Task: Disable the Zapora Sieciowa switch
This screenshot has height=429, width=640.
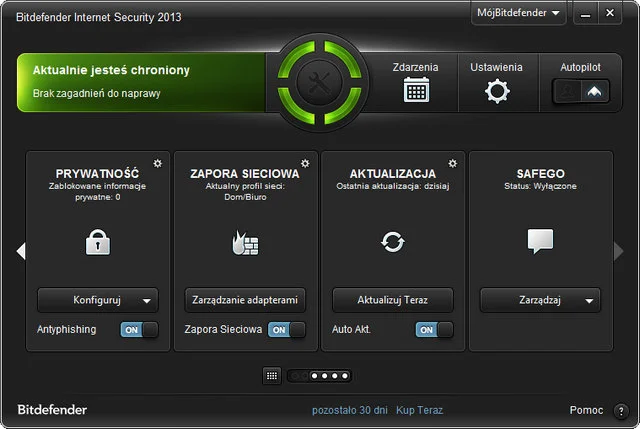Action: 287,330
